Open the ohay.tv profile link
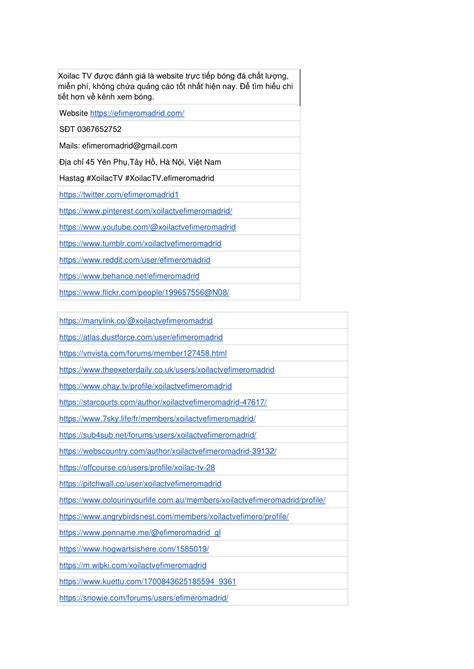Viewport: 474px width, 669px height. click(x=145, y=386)
